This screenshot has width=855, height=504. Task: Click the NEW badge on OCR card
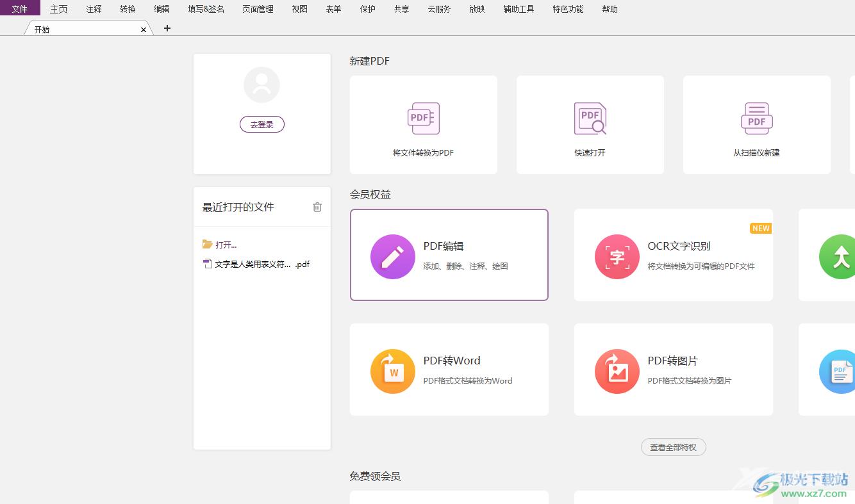coord(761,228)
